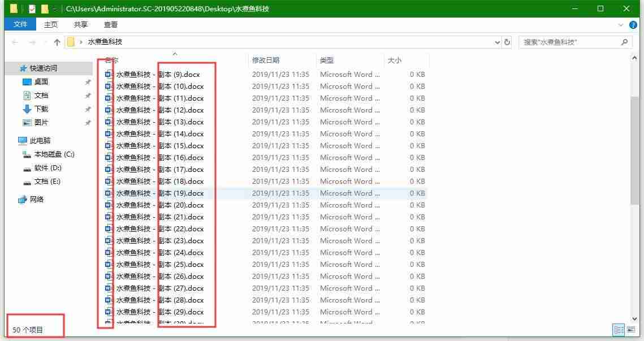Click the 桌面 desktop icon in sidebar
The image size is (644, 341).
pos(27,82)
